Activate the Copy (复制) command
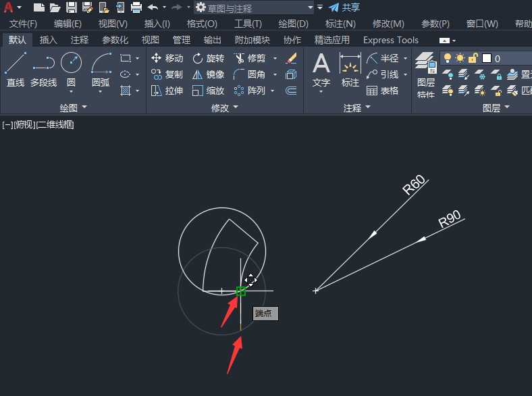Screen dimensions: 532x396 (167, 74)
